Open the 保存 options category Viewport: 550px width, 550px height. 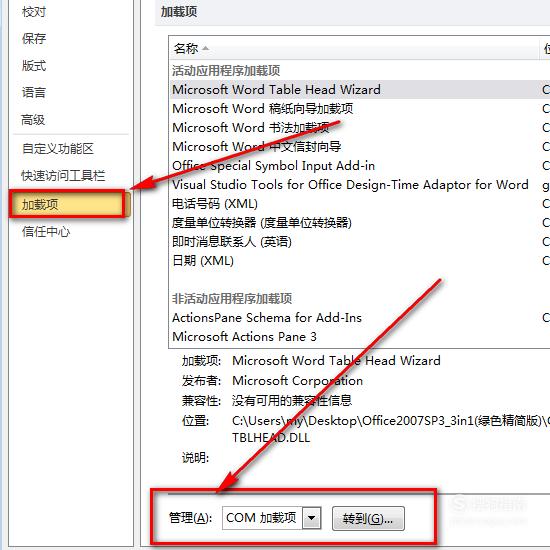coord(34,39)
